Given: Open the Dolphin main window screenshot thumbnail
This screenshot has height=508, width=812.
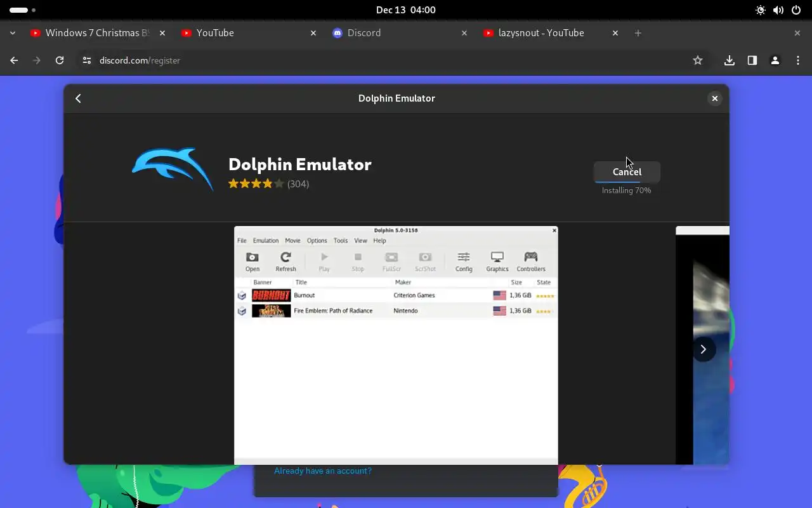Looking at the screenshot, I should coord(396,345).
